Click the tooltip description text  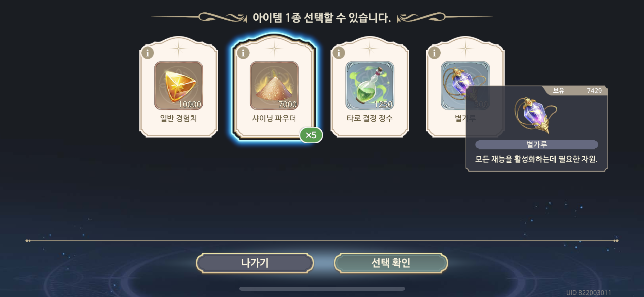(x=536, y=159)
